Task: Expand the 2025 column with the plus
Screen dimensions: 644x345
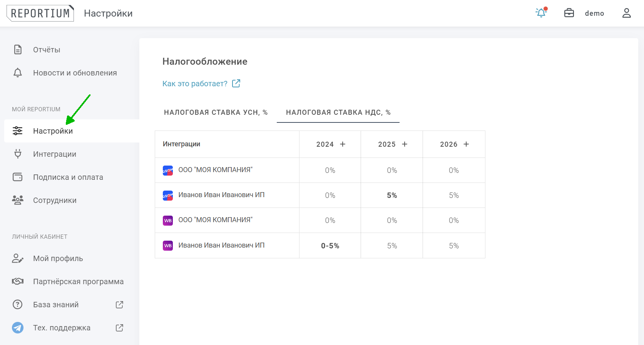Action: point(405,144)
